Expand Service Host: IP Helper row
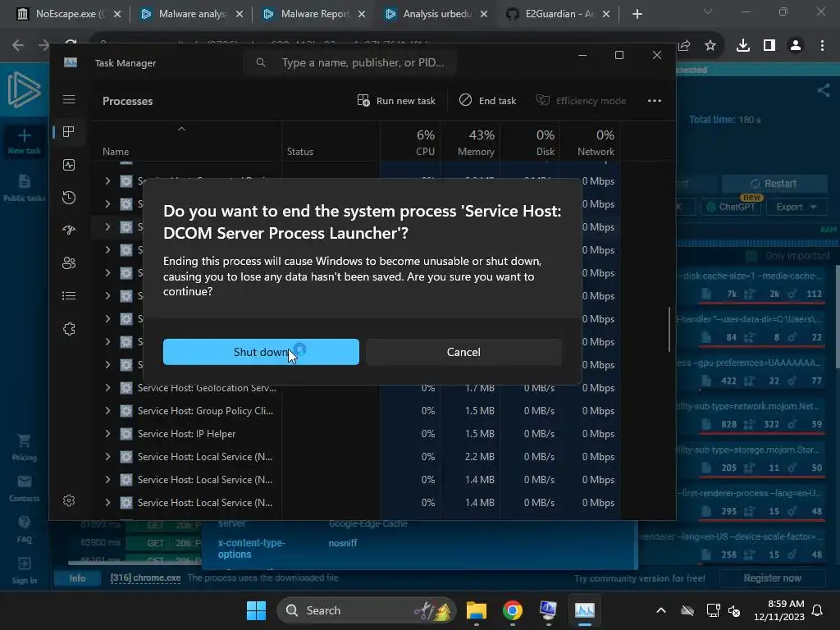The height and width of the screenshot is (630, 840). point(107,433)
